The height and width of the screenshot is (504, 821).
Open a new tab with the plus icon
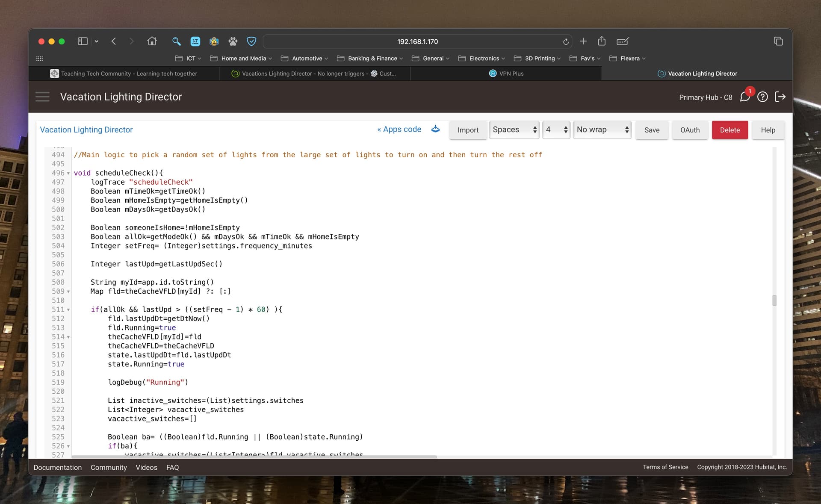tap(583, 41)
